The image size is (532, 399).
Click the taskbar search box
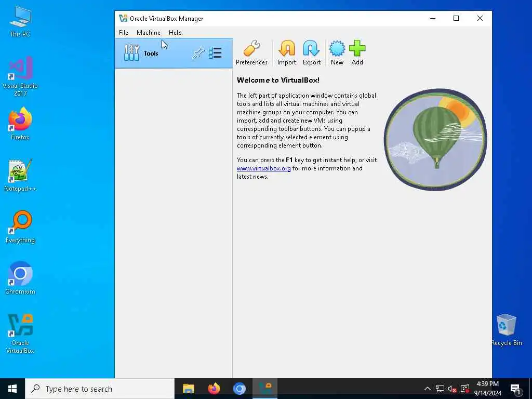click(99, 389)
